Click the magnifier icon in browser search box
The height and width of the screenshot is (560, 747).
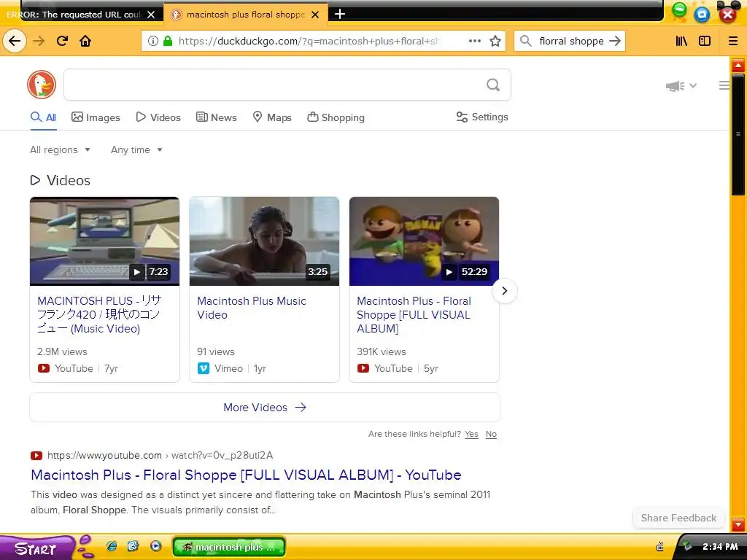click(526, 41)
